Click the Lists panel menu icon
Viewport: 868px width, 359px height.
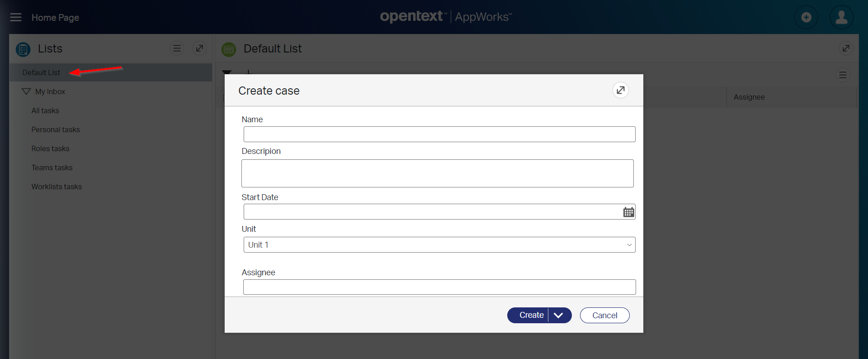pyautogui.click(x=177, y=48)
